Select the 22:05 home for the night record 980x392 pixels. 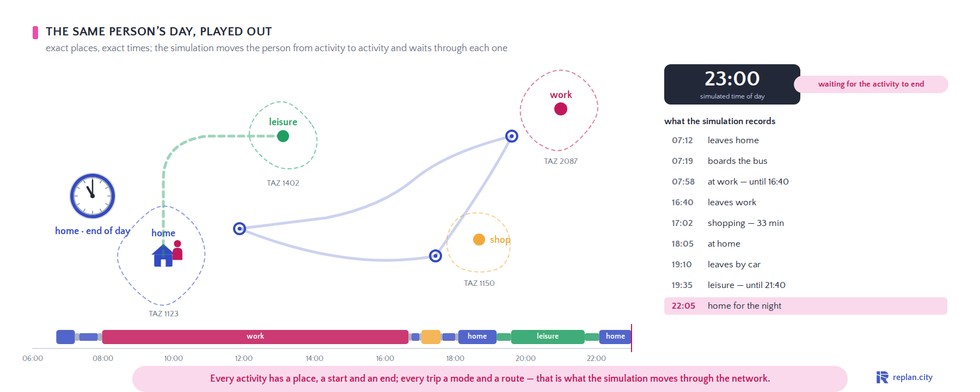[806, 306]
